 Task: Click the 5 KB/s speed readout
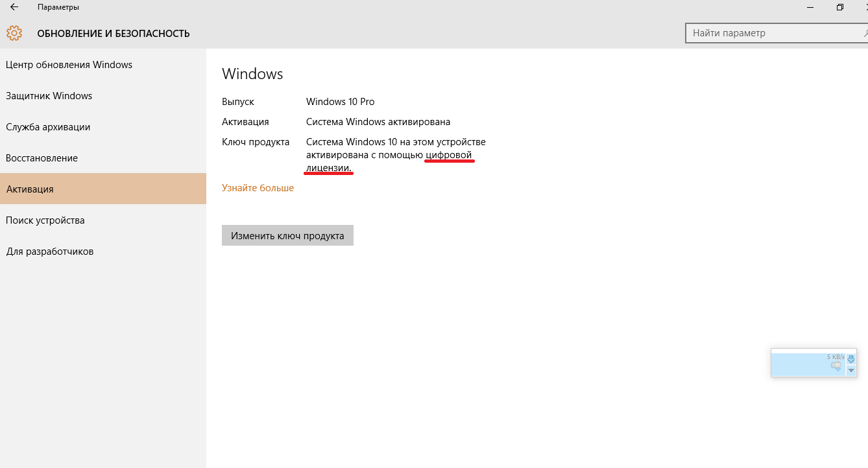836,357
